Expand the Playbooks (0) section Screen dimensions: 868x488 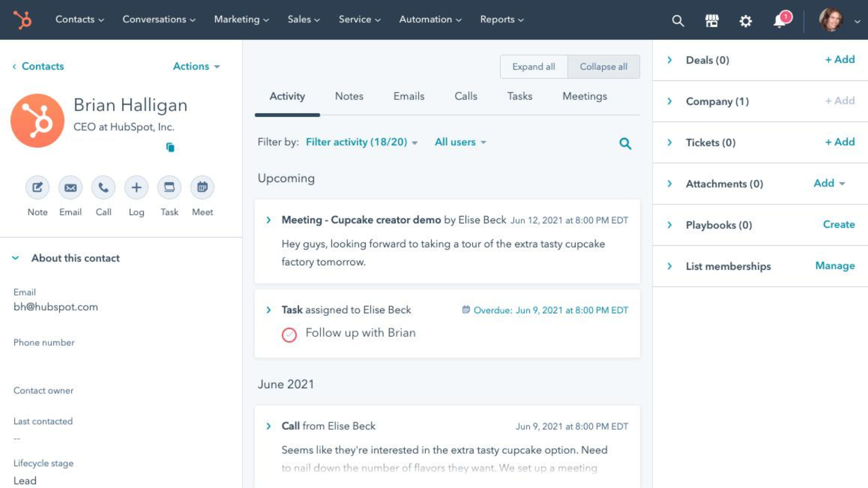pos(670,225)
